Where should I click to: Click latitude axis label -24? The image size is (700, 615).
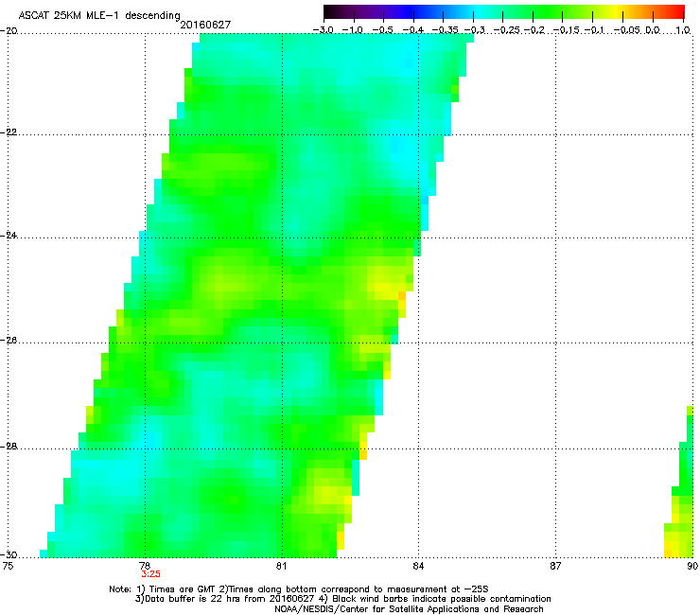coord(9,236)
